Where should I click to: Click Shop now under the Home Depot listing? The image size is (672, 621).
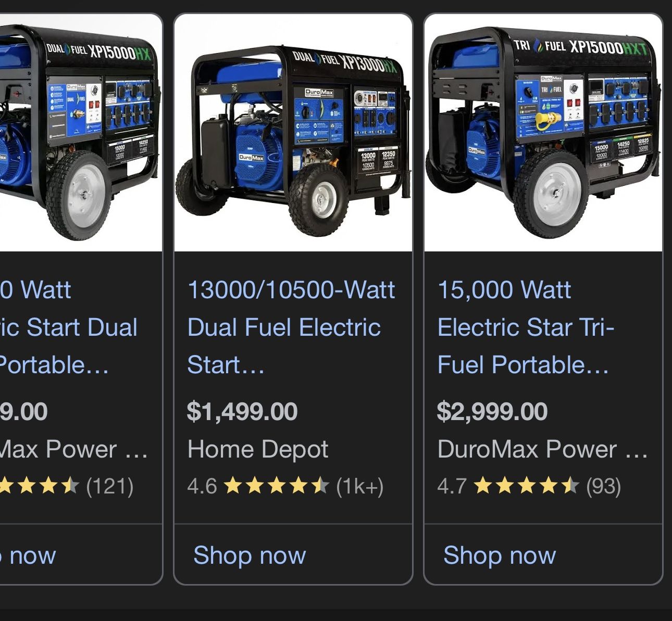[250, 555]
